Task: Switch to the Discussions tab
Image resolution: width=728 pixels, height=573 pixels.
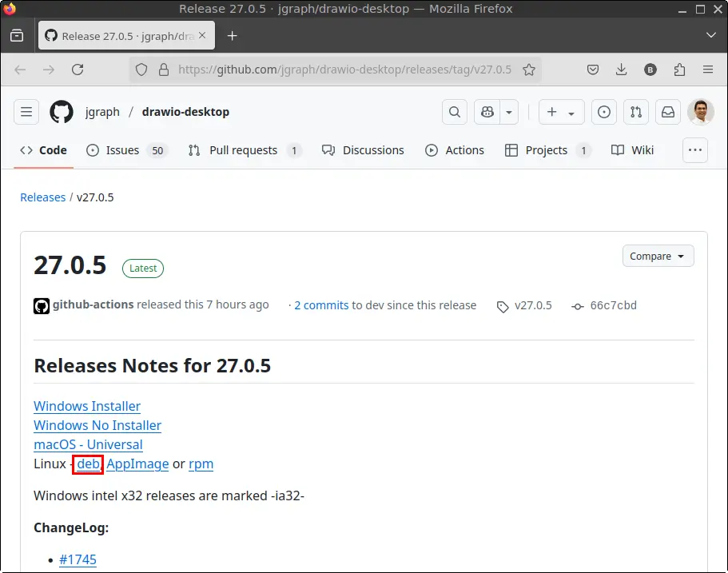Action: [363, 150]
